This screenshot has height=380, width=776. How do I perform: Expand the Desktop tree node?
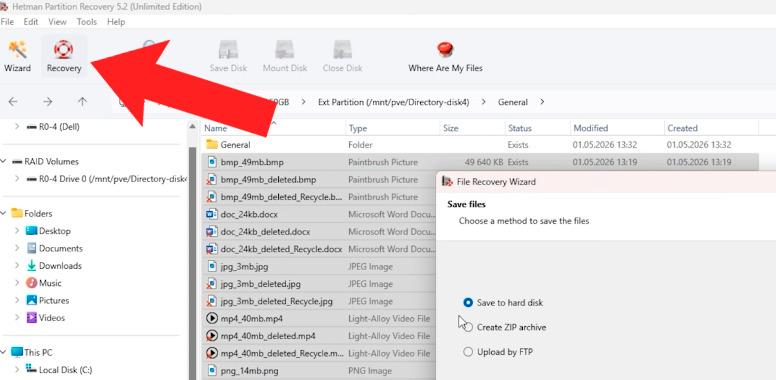(x=17, y=231)
